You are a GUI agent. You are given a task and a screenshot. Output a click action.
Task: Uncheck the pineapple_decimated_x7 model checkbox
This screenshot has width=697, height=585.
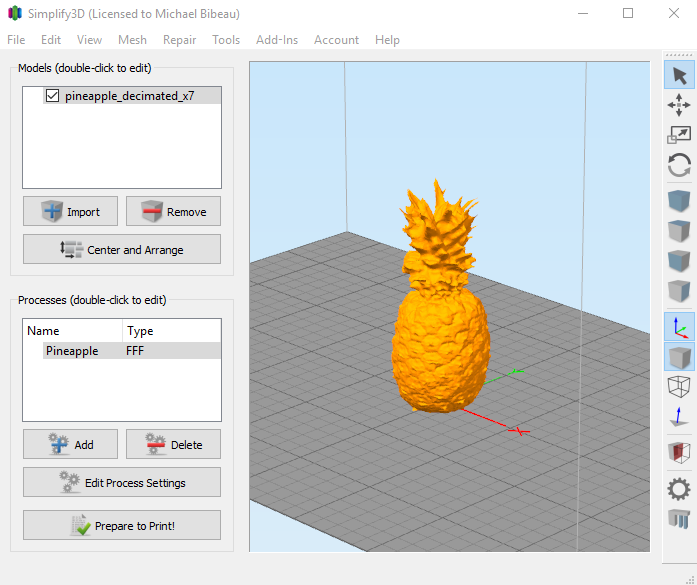pos(53,97)
